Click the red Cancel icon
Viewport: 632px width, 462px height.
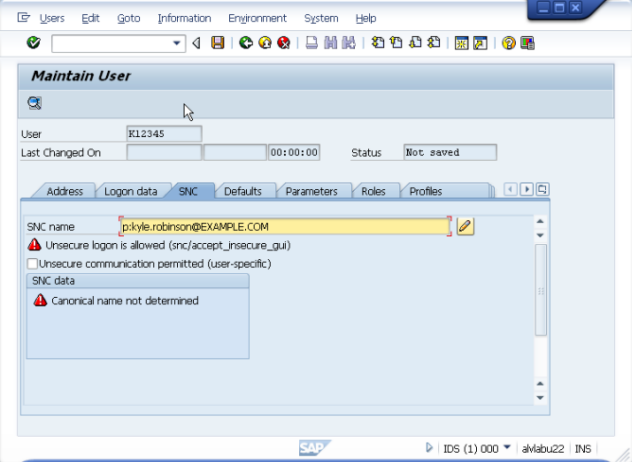click(284, 43)
